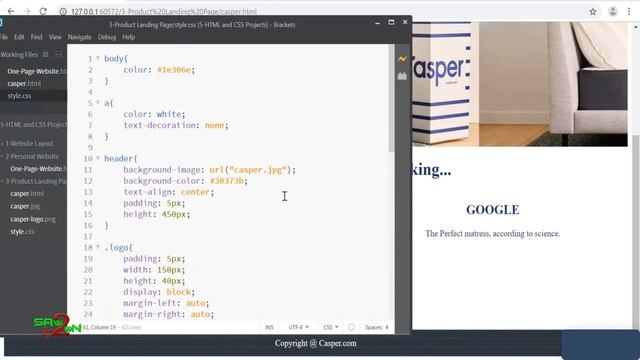Open the CSS language mode dropdown

(331, 327)
